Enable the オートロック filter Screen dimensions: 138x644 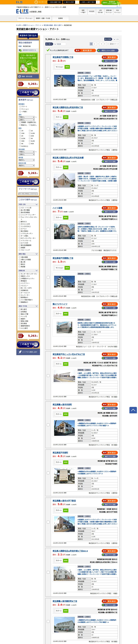[20, 293]
